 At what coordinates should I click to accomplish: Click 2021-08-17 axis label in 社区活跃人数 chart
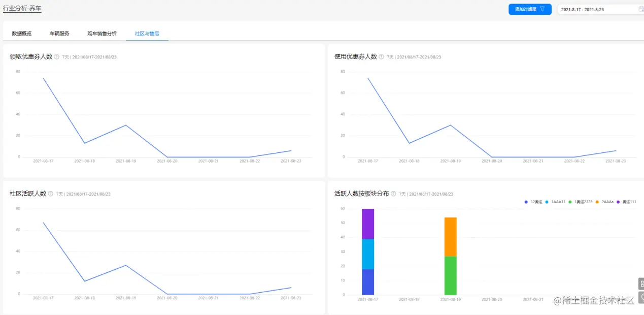(x=43, y=298)
